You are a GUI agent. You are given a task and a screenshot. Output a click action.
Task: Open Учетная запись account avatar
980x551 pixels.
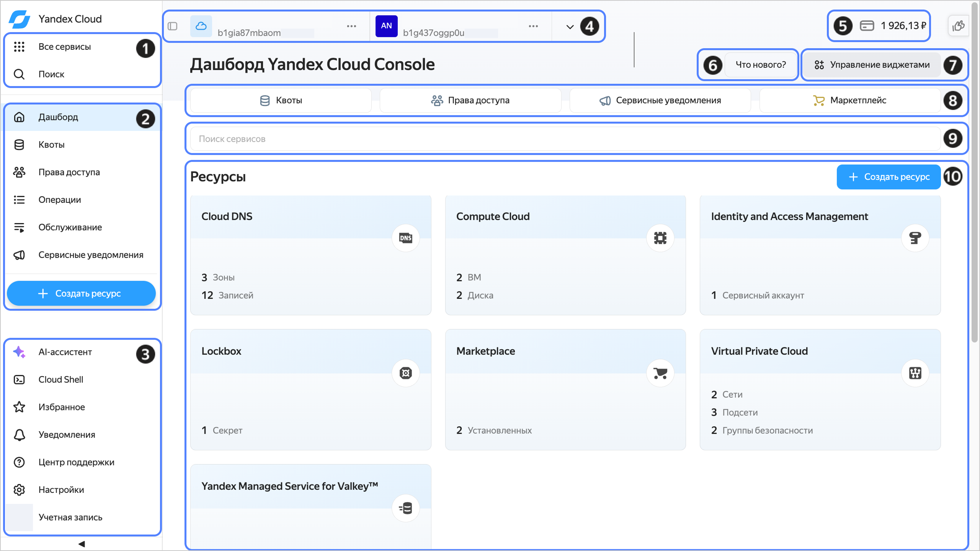click(19, 517)
